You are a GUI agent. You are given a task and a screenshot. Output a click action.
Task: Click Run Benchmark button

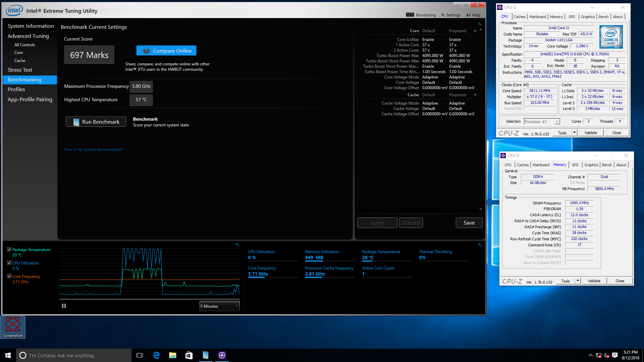pyautogui.click(x=96, y=122)
